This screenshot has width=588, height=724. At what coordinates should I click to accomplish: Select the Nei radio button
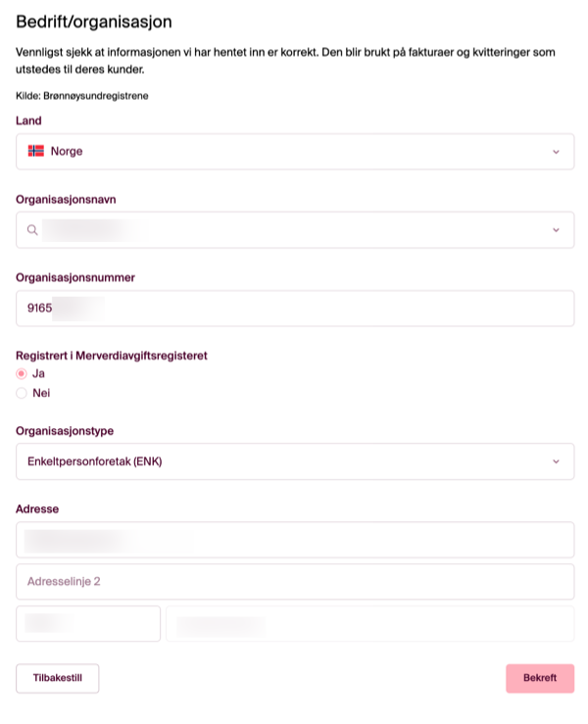pyautogui.click(x=22, y=393)
